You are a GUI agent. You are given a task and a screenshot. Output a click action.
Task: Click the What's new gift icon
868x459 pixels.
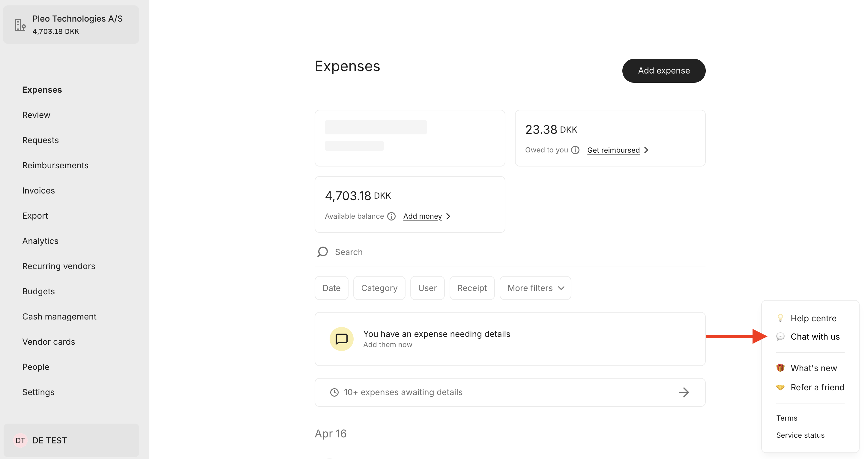(780, 368)
